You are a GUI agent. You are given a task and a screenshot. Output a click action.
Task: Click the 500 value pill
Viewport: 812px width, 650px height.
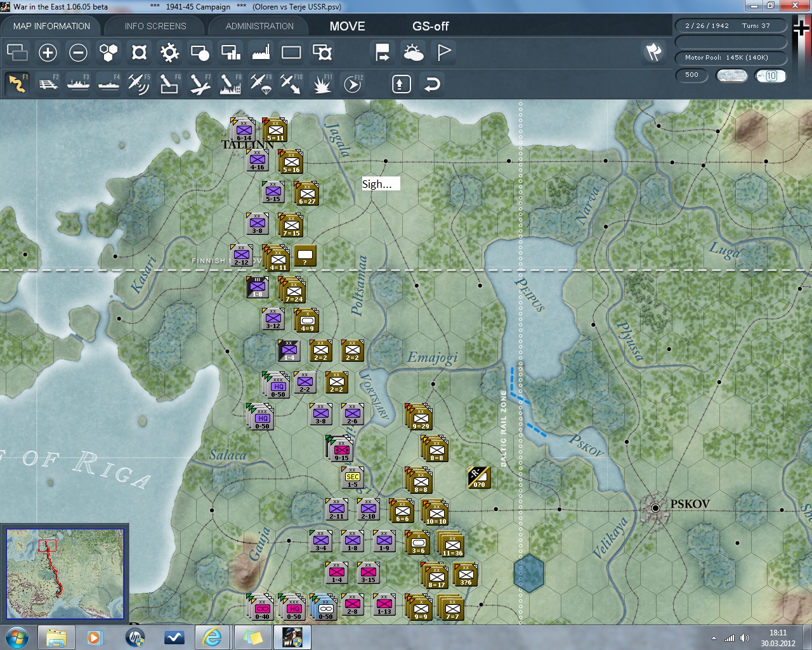tap(691, 75)
